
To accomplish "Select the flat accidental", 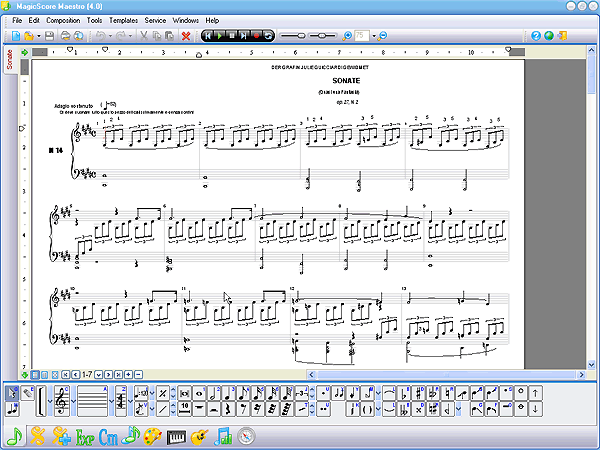I will pos(404,393).
